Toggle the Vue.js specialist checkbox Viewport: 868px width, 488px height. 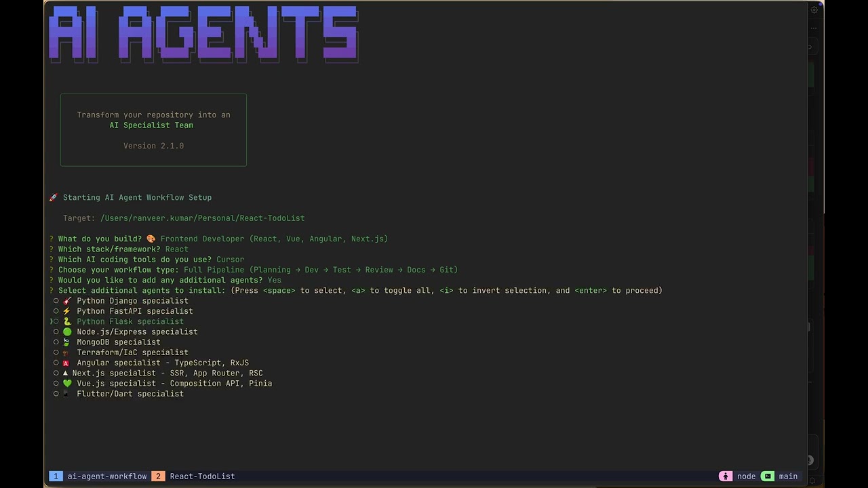[x=56, y=384]
